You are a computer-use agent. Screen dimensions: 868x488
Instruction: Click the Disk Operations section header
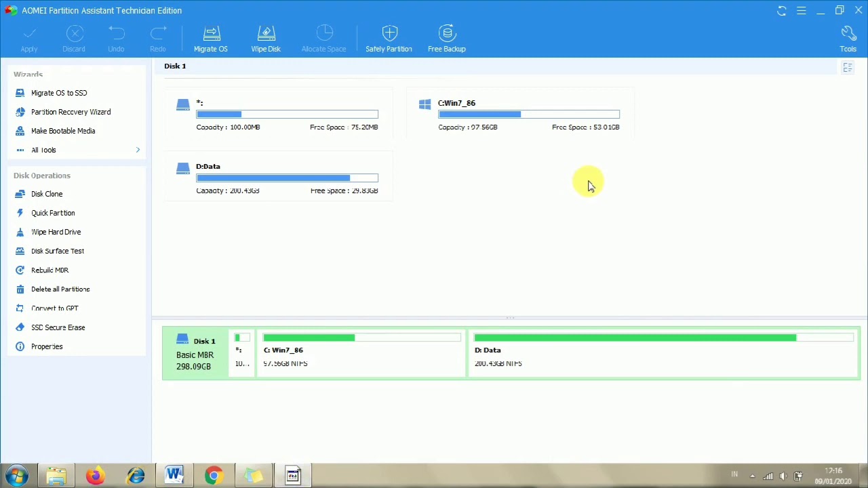(42, 176)
